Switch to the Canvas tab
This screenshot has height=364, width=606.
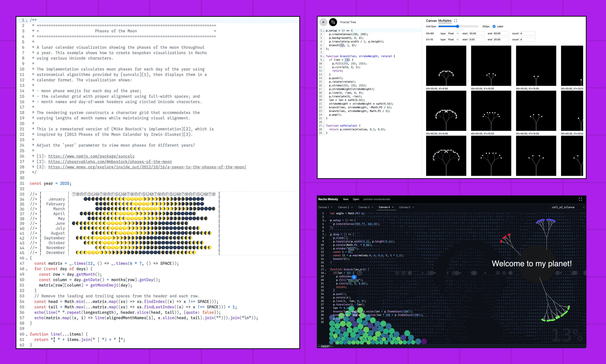pos(431,21)
